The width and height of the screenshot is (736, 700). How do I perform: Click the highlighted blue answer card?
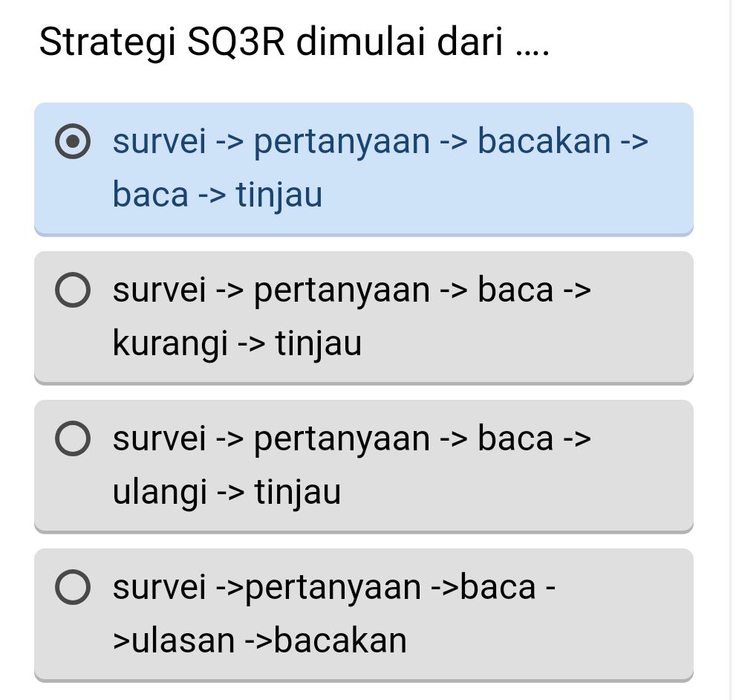point(364,167)
